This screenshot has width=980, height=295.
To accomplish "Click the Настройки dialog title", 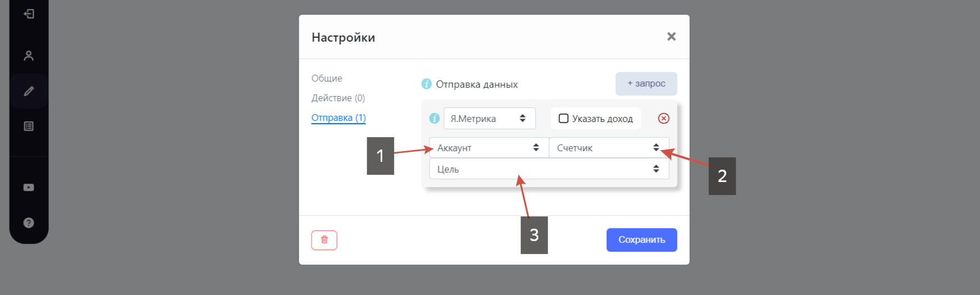I will click(x=344, y=38).
